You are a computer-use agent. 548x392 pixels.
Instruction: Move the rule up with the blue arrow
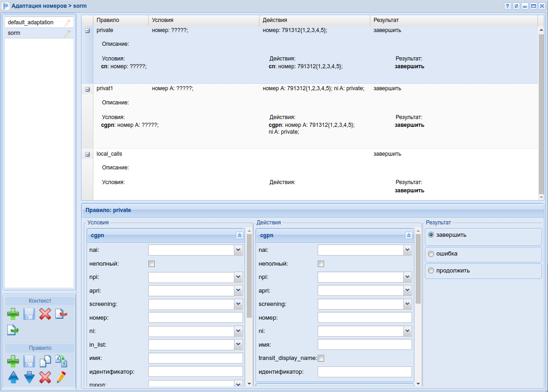click(x=13, y=377)
